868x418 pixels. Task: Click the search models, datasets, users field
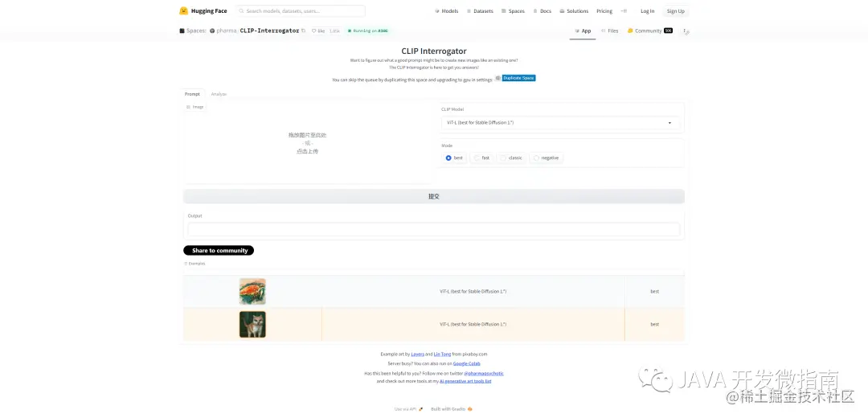[x=301, y=11]
